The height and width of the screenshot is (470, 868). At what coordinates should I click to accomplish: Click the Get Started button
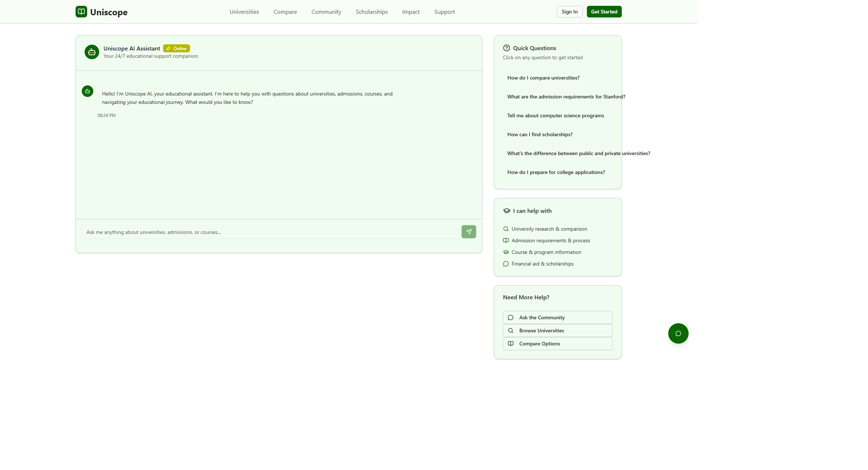point(604,12)
